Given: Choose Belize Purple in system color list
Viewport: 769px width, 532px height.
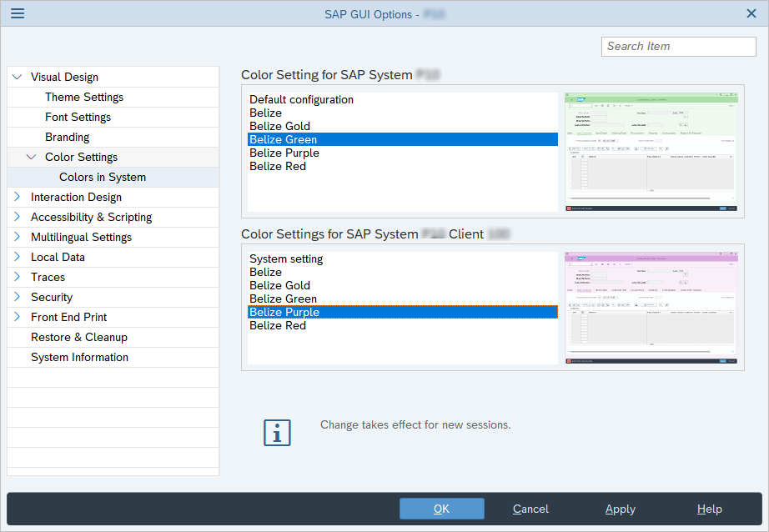Looking at the screenshot, I should 403,153.
